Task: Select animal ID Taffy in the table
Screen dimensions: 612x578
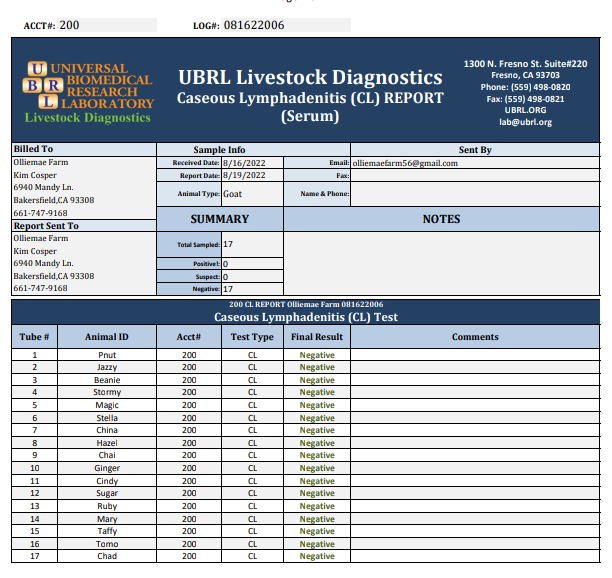Action: coord(107,531)
